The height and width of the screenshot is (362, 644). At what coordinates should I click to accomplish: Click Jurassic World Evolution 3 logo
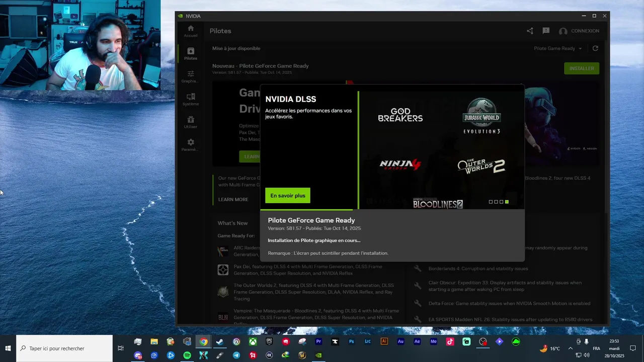pos(481,116)
